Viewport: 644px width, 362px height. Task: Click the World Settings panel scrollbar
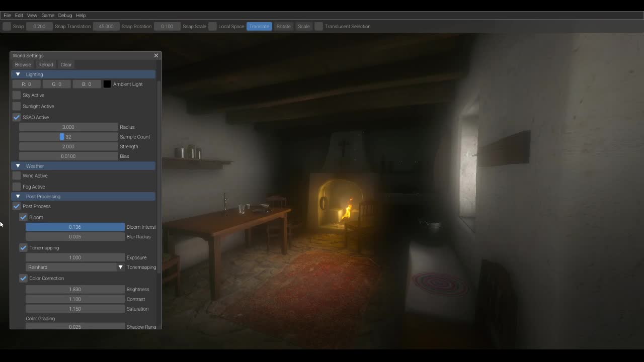pos(159,177)
